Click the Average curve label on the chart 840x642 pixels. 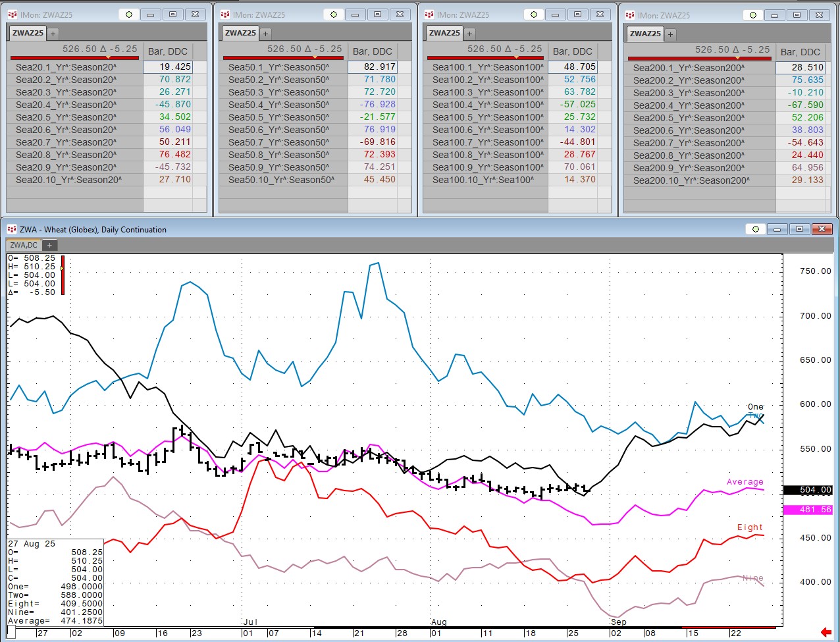pos(745,482)
